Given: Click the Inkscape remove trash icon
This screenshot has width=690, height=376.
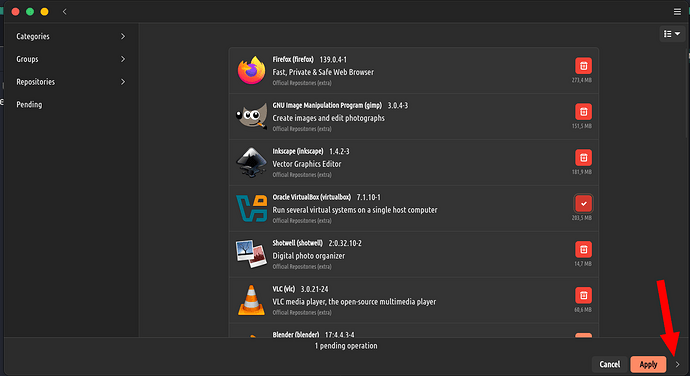Looking at the screenshot, I should point(583,158).
